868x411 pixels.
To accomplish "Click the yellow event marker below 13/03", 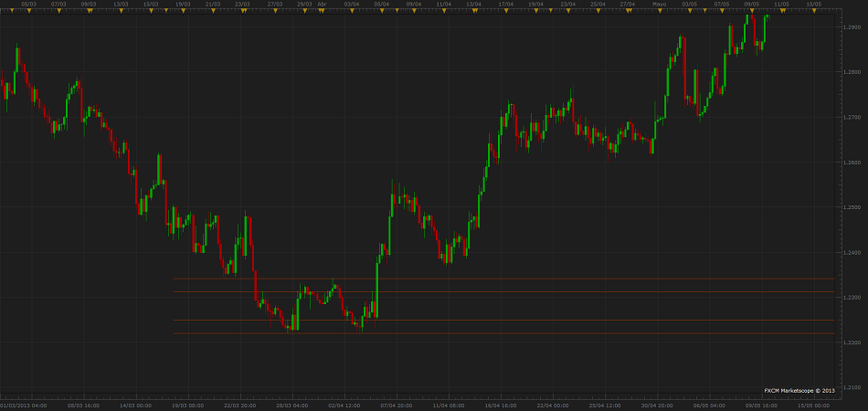I will click(121, 11).
